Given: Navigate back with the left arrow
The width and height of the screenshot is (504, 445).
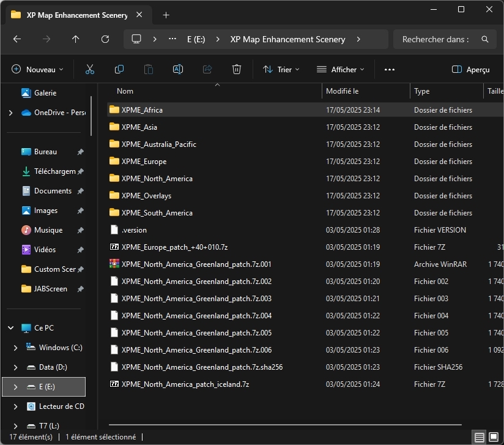Looking at the screenshot, I should [x=17, y=39].
